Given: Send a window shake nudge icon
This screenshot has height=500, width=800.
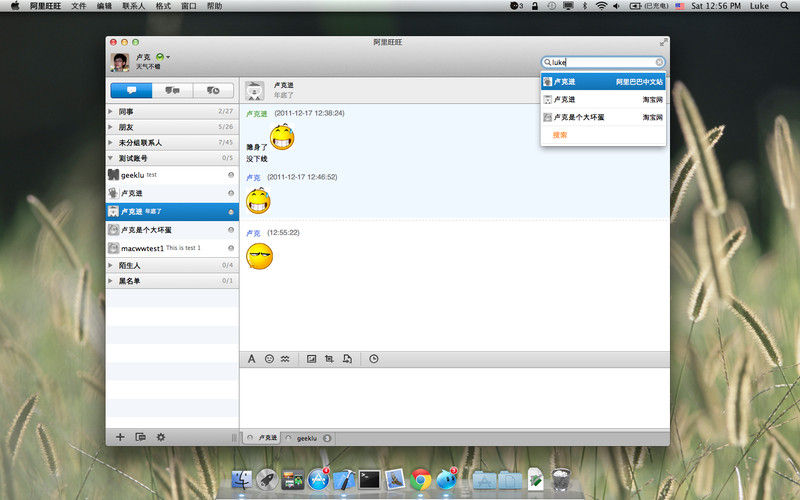Looking at the screenshot, I should (x=285, y=359).
